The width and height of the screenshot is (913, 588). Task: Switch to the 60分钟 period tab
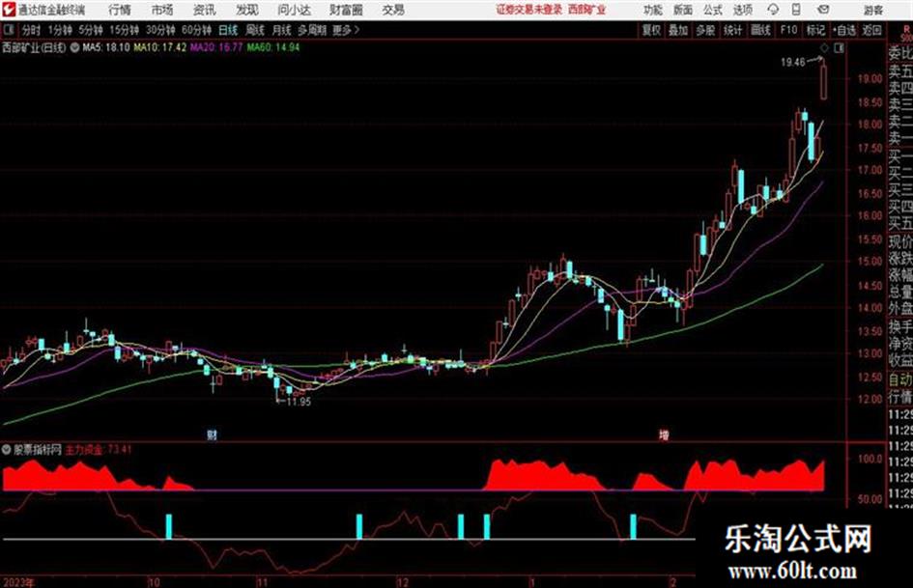click(x=196, y=30)
